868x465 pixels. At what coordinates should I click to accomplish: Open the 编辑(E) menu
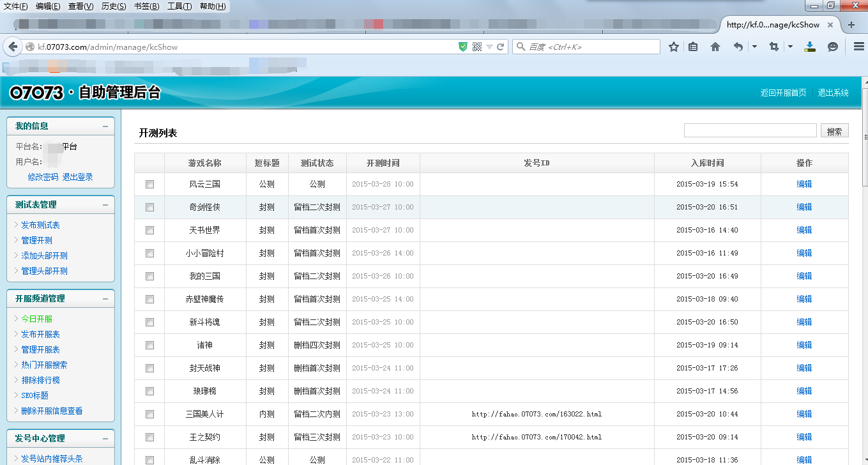click(48, 6)
